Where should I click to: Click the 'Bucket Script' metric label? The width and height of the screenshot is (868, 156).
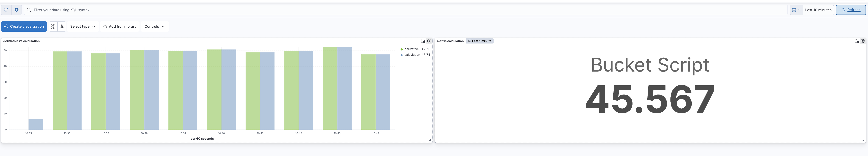pyautogui.click(x=650, y=65)
